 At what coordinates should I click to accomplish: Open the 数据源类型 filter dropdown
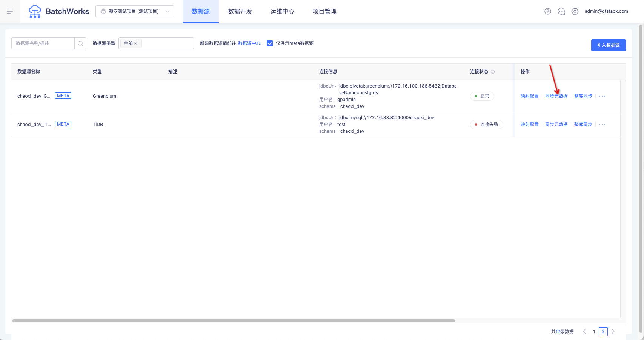156,43
